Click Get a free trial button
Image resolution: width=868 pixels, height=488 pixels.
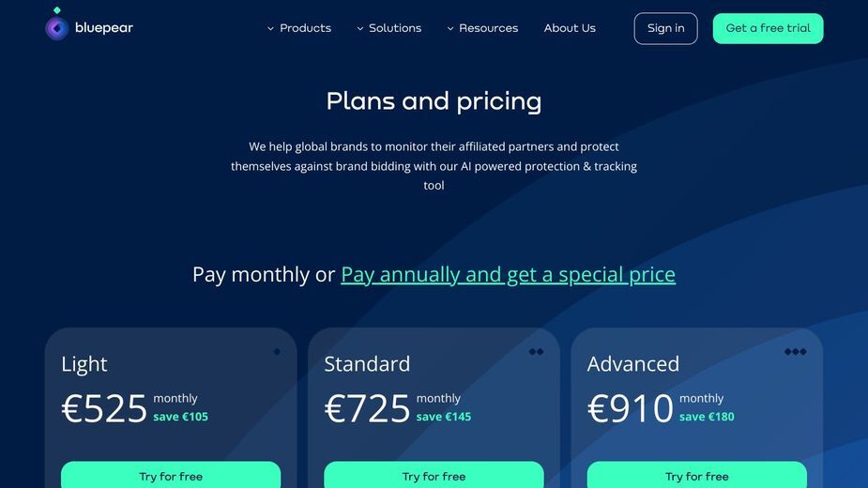[x=768, y=28]
